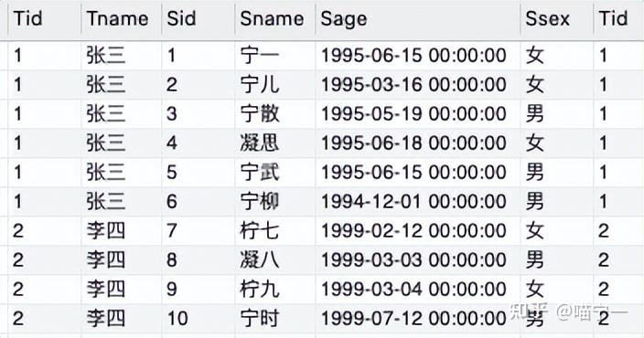The image size is (644, 338).
Task: Select date cell 1999-03-04 00:00:00
Action: coord(418,290)
